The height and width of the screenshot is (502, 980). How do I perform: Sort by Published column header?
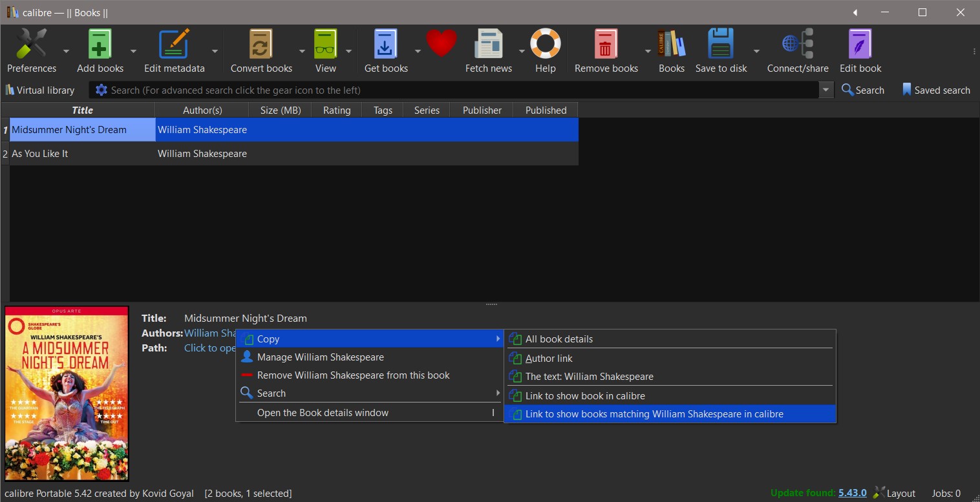pyautogui.click(x=546, y=110)
